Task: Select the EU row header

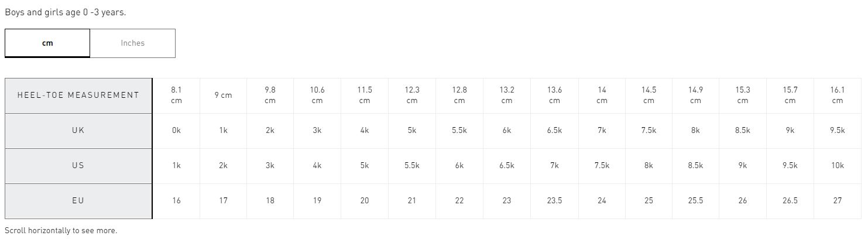Action: [78, 201]
